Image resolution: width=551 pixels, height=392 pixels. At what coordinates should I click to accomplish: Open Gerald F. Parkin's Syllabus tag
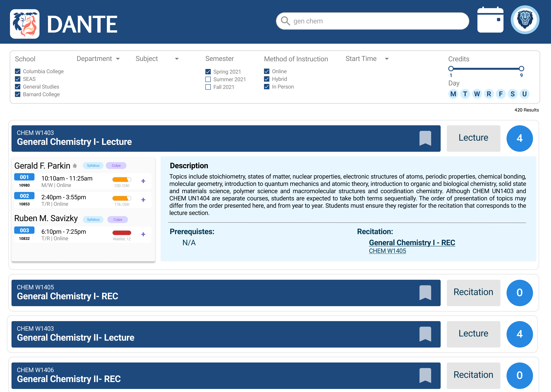point(93,166)
